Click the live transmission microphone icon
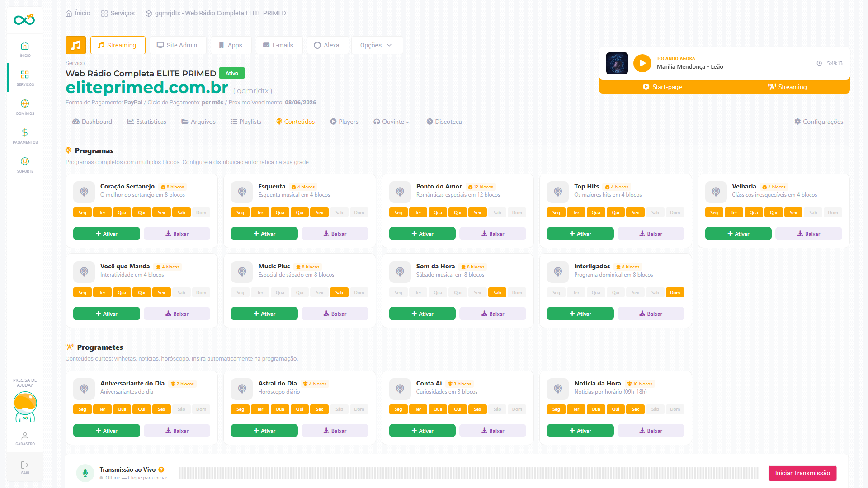Image resolution: width=868 pixels, height=488 pixels. click(x=85, y=473)
